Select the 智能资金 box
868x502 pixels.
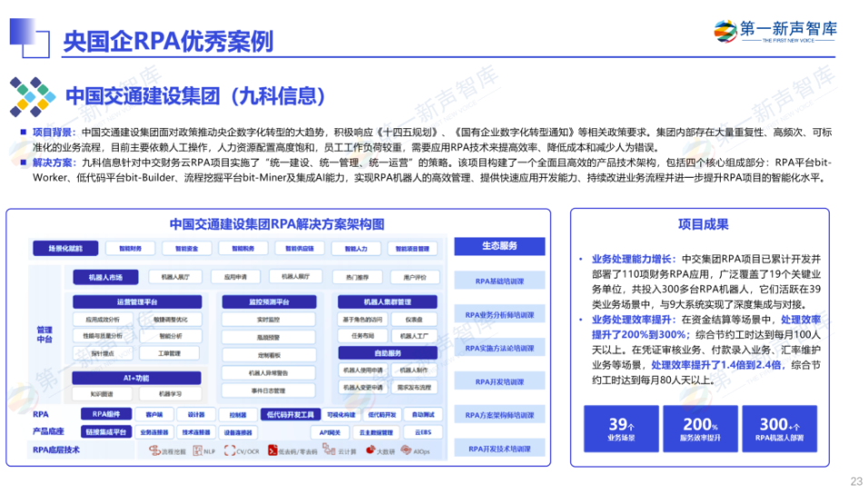point(186,249)
